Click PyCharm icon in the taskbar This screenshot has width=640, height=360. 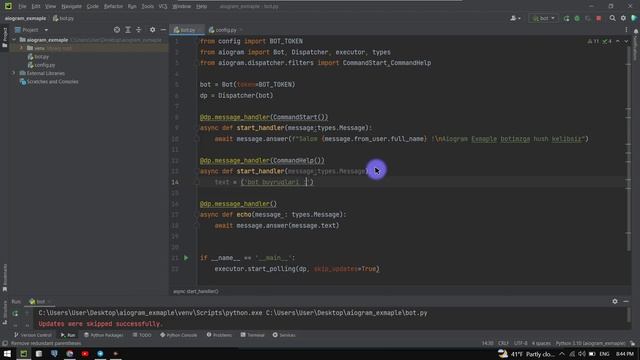[x=24, y=353]
